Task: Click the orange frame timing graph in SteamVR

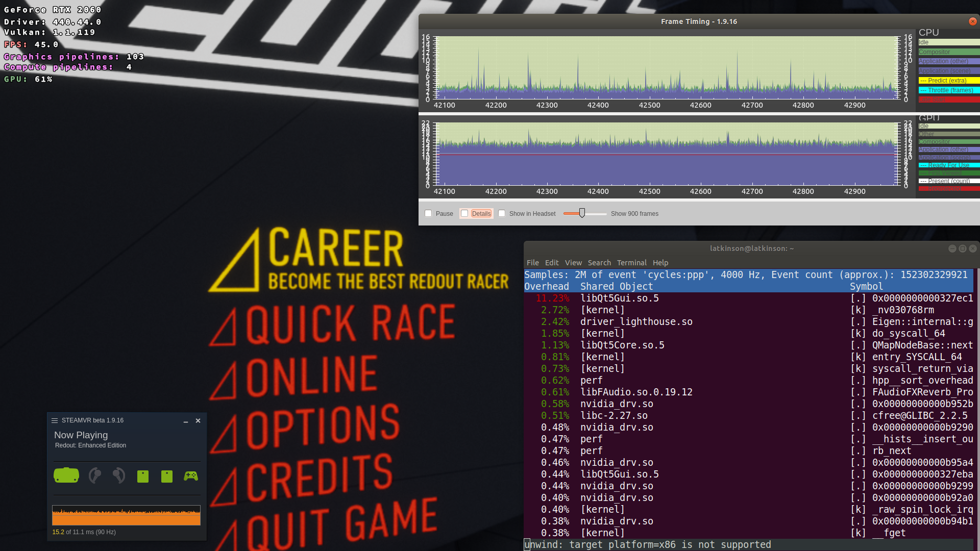Action: pos(126,515)
